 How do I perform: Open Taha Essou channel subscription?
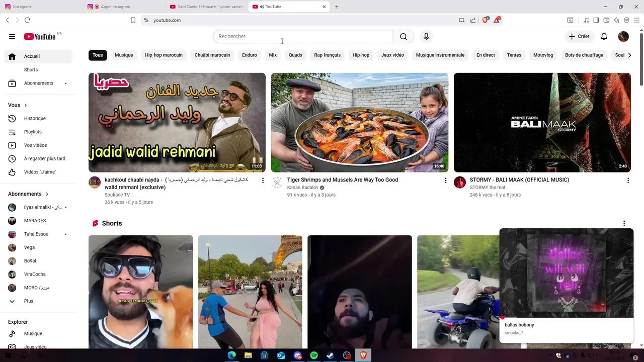(x=38, y=234)
